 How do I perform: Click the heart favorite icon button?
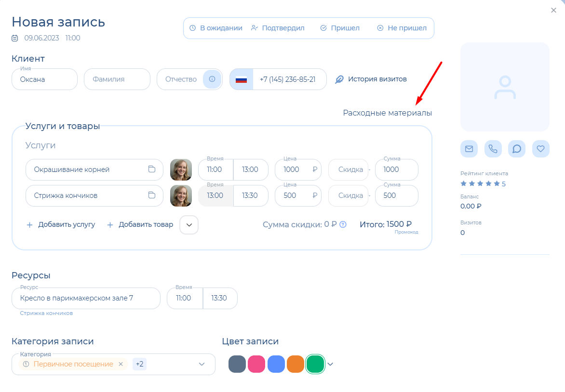pyautogui.click(x=540, y=149)
